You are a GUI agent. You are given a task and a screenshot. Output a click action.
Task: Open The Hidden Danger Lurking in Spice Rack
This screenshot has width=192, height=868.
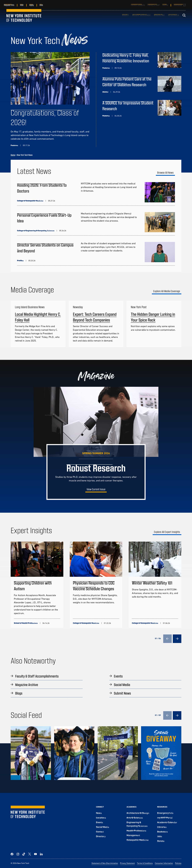[x=153, y=317]
